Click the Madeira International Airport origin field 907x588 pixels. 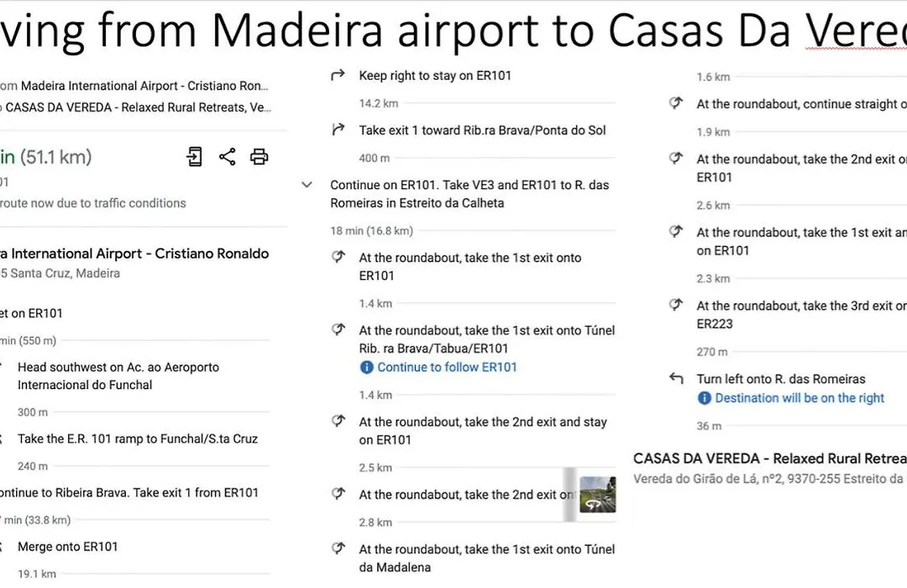pyautogui.click(x=134, y=87)
